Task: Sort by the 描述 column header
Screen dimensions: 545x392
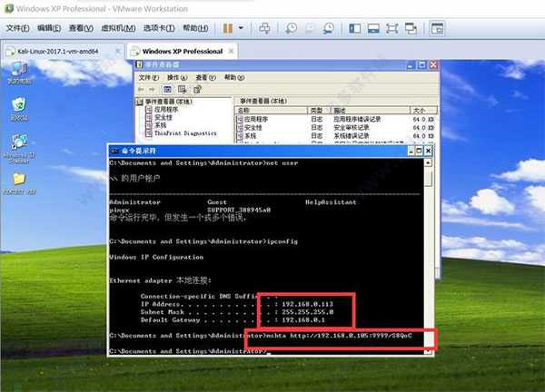Action: coord(371,111)
